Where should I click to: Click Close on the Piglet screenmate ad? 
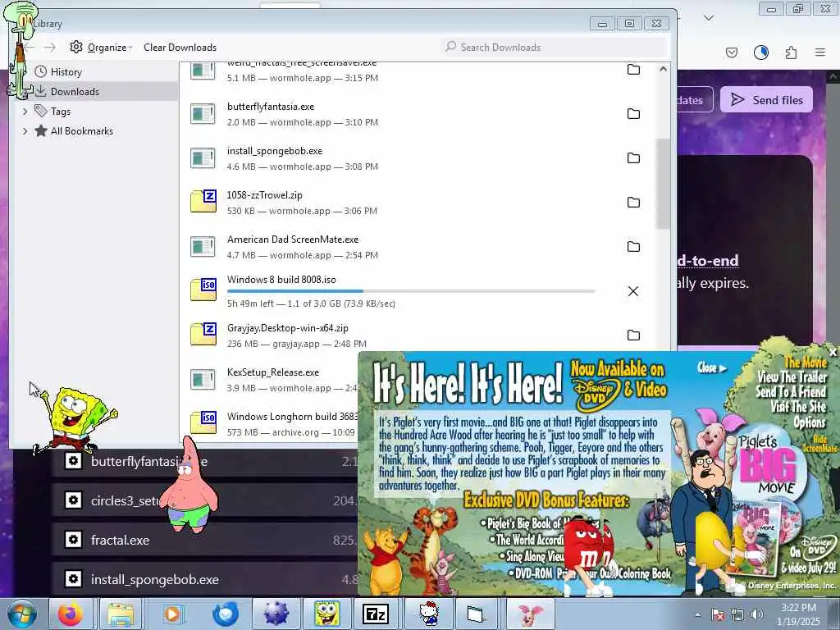click(711, 367)
